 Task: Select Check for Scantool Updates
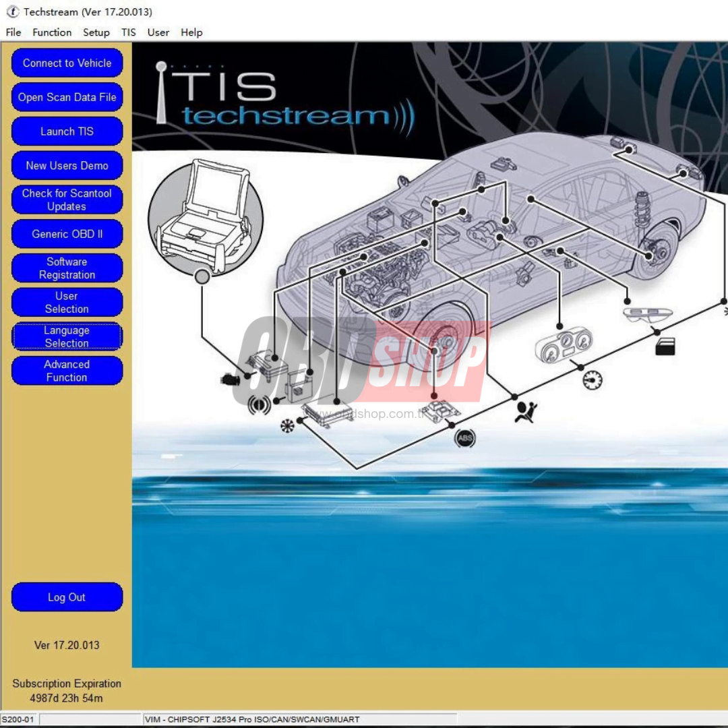click(67, 200)
